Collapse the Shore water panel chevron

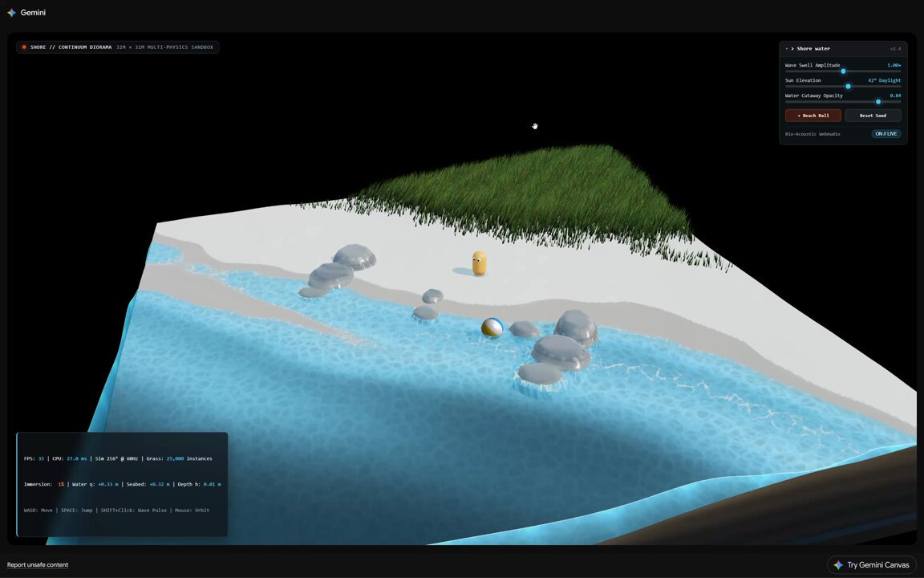[x=792, y=49]
